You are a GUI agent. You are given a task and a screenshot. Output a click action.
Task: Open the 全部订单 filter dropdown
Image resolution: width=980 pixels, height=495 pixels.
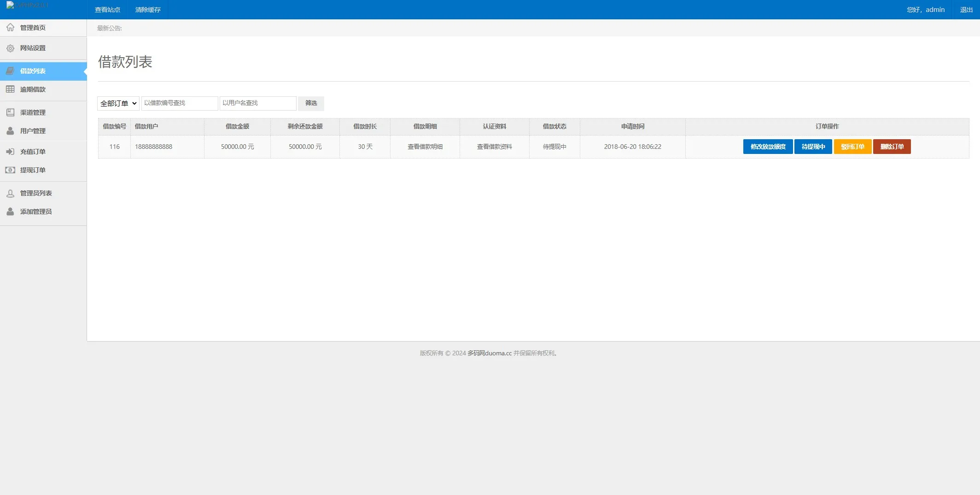[x=118, y=103]
